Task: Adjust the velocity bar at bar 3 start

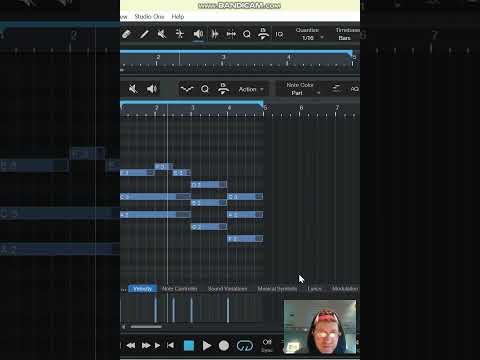Action: 191,310
